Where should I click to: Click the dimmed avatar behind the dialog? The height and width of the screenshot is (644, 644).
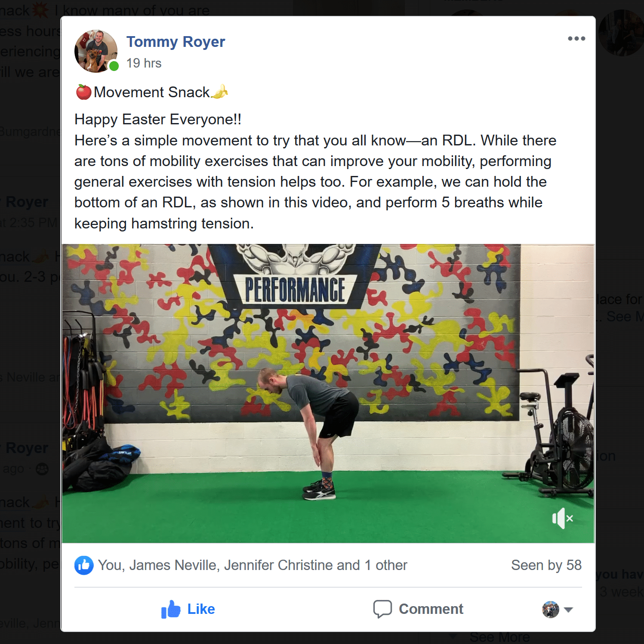pyautogui.click(x=621, y=33)
